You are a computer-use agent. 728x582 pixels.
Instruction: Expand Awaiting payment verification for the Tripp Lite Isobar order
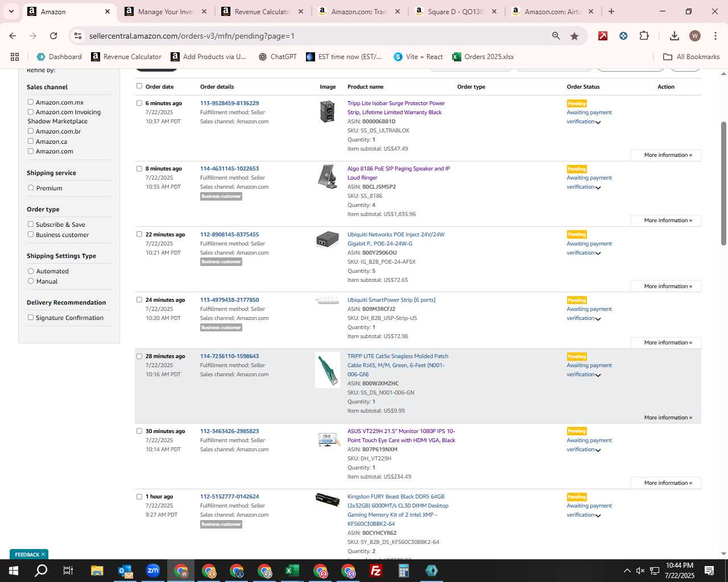click(x=598, y=122)
